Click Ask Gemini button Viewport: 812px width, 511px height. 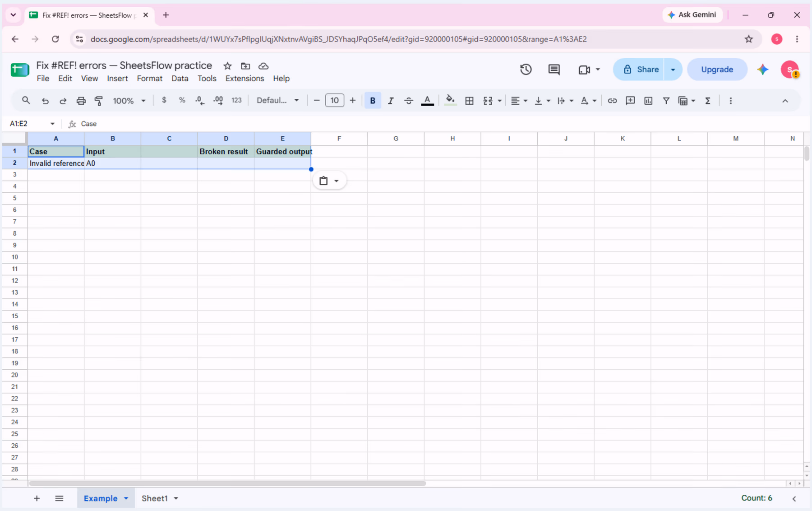(x=692, y=15)
